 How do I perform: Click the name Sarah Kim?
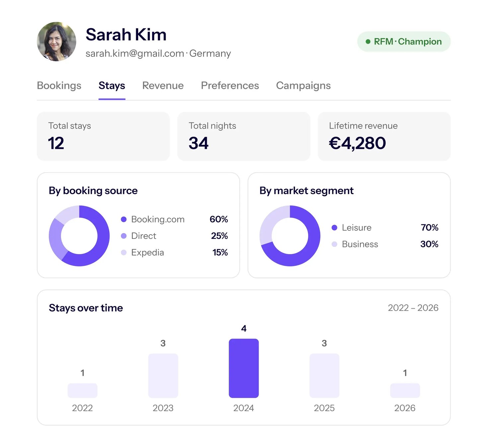pyautogui.click(x=126, y=35)
